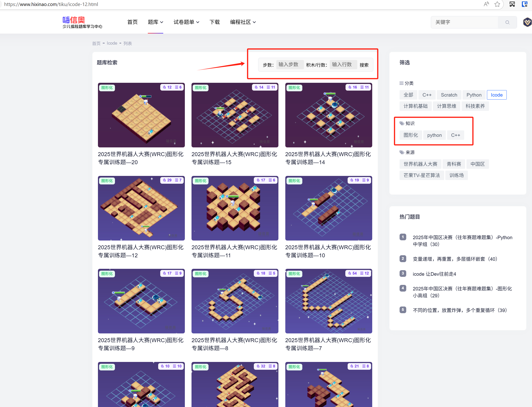The width and height of the screenshot is (532, 407).
Task: Filter by source 中国区
Action: click(478, 164)
